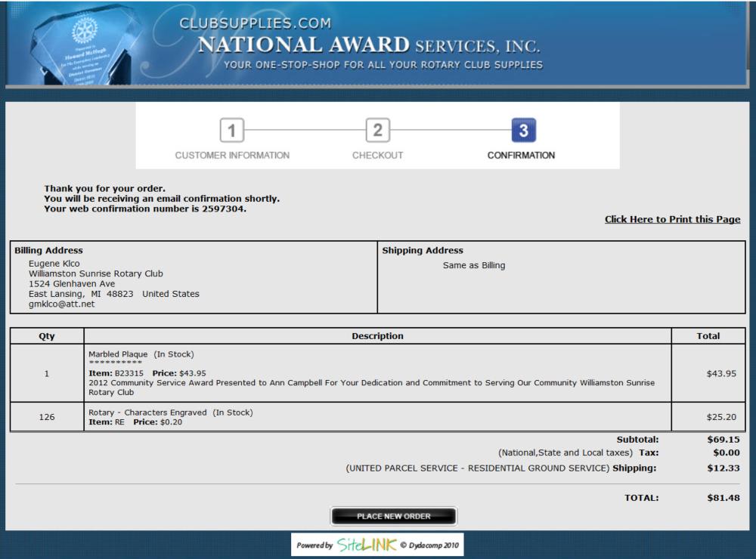Click the Dydacomp 2010 copyright text

click(x=429, y=545)
